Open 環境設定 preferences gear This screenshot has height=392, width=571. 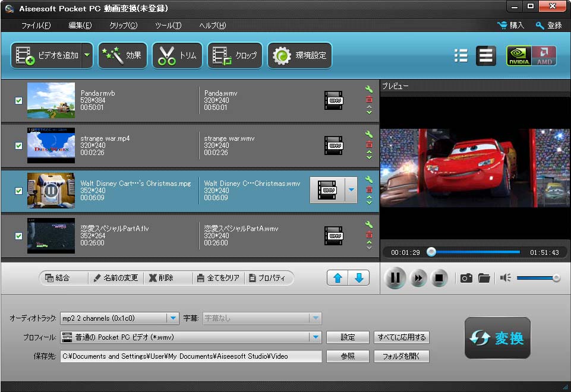click(x=299, y=56)
